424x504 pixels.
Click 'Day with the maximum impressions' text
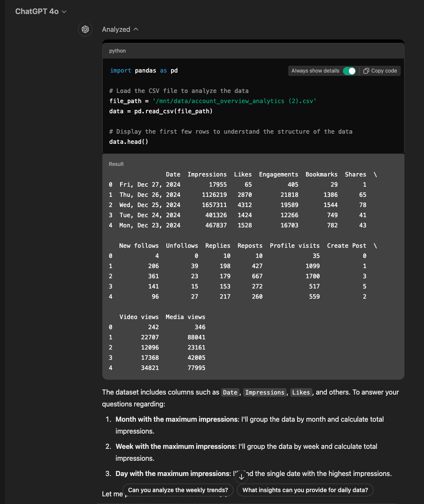[173, 474]
